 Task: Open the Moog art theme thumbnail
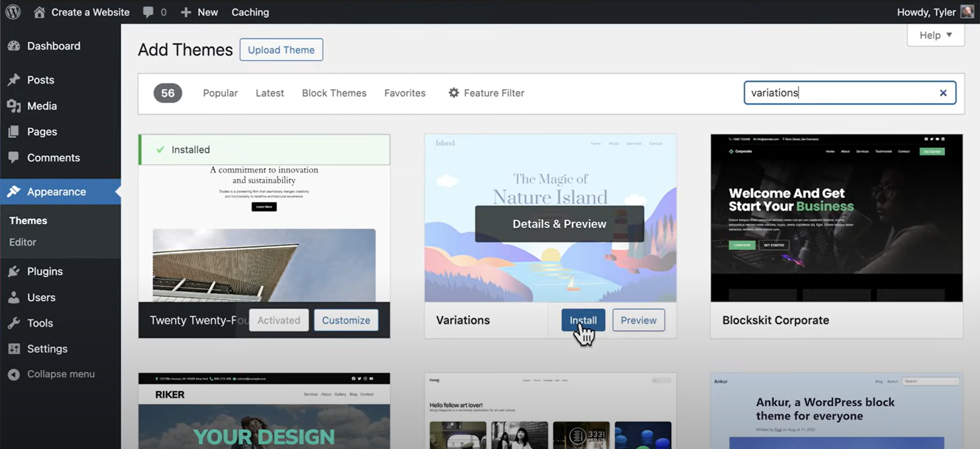pyautogui.click(x=550, y=411)
